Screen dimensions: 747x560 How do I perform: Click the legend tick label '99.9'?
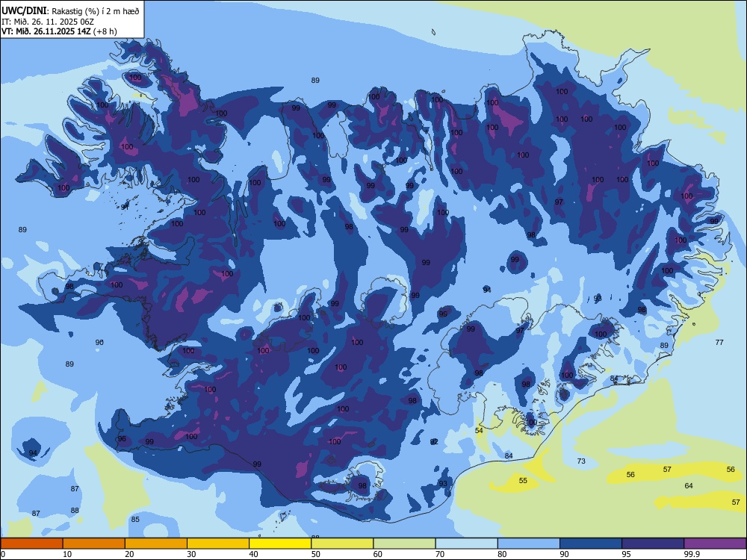pos(692,554)
